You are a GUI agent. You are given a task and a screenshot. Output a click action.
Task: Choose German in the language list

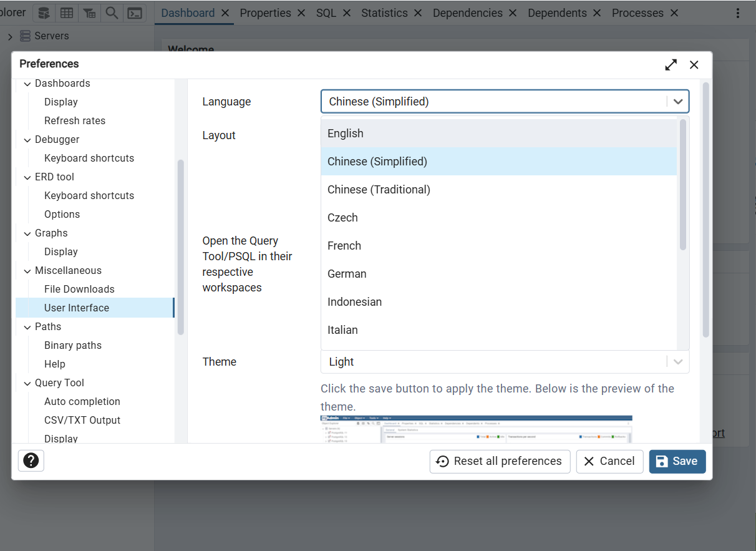(347, 274)
